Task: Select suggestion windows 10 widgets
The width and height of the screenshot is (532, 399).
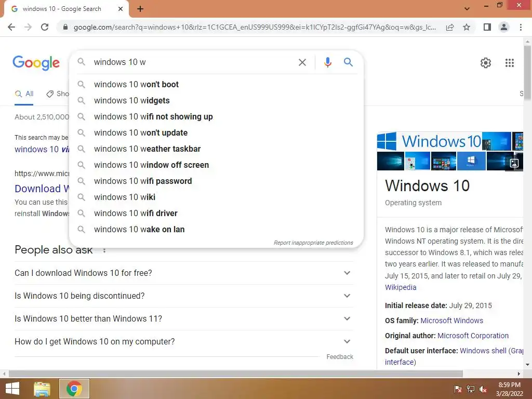Action: (x=216, y=101)
